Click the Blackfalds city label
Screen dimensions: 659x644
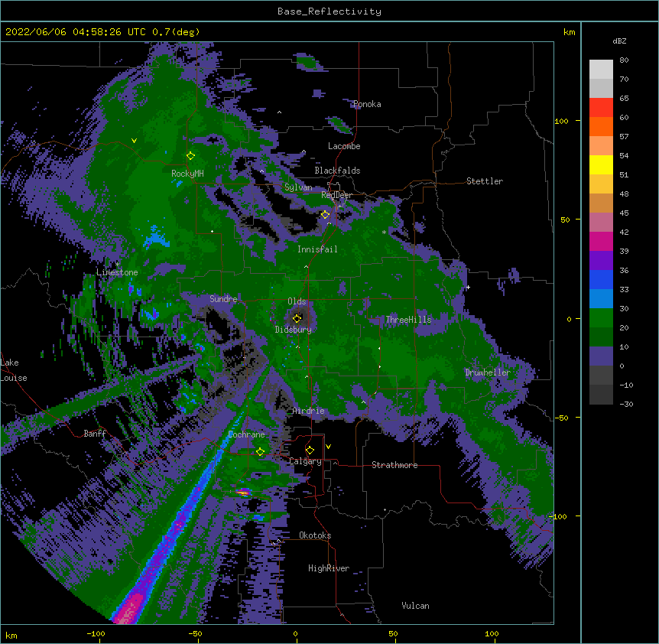coord(337,171)
